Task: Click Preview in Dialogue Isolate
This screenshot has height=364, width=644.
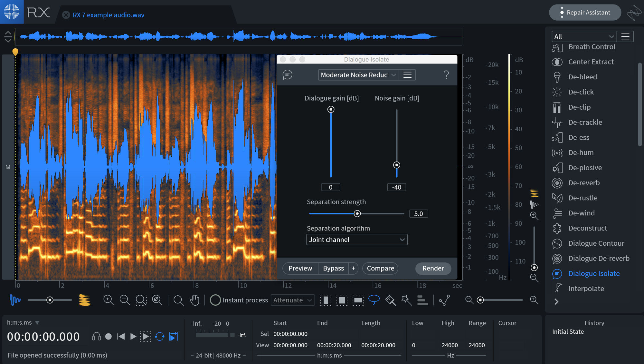Action: click(300, 269)
